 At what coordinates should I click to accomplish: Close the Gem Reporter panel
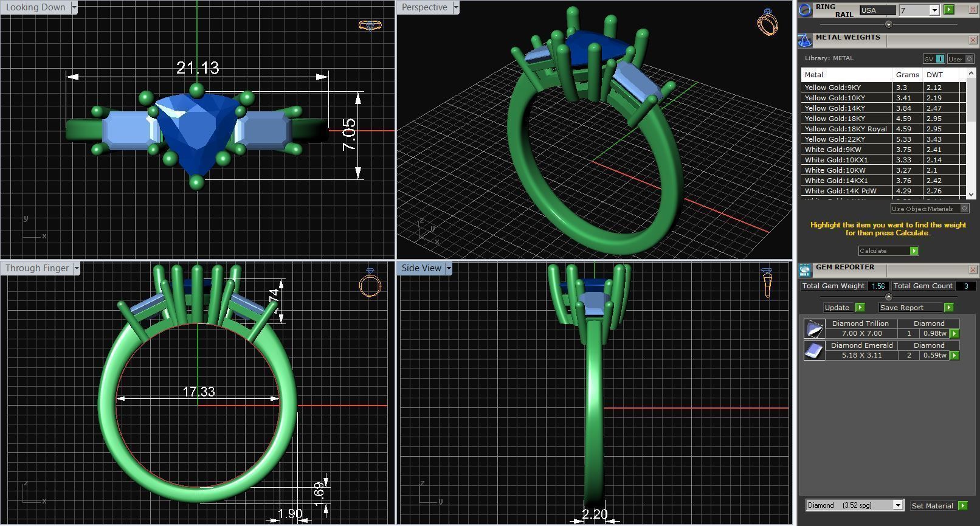click(973, 270)
